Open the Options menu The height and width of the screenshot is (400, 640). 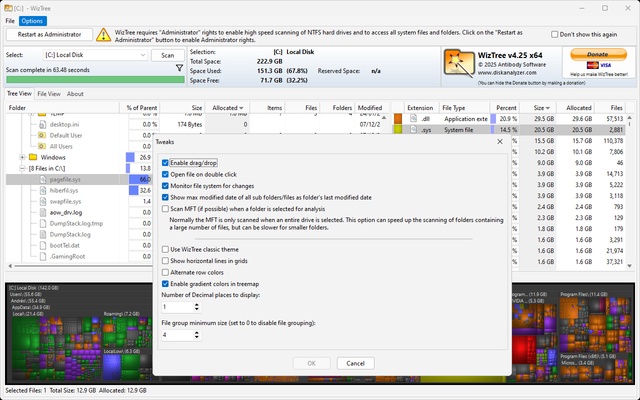point(32,21)
